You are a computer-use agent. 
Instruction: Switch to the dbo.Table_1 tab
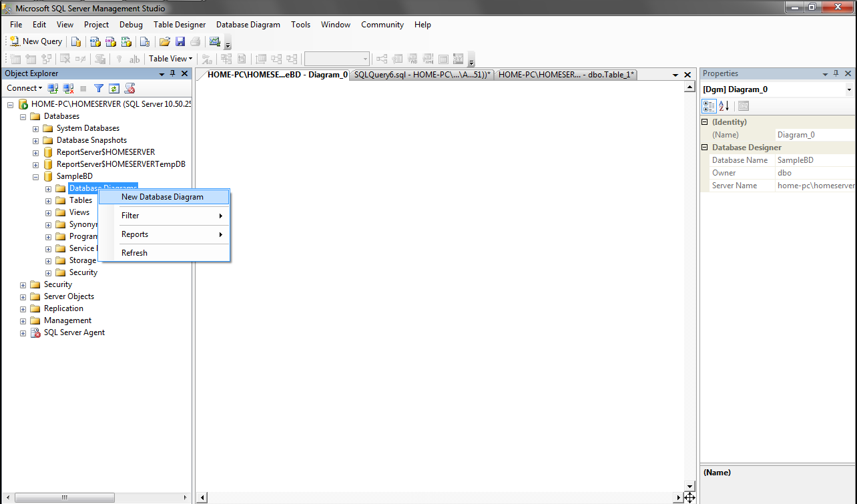point(566,75)
